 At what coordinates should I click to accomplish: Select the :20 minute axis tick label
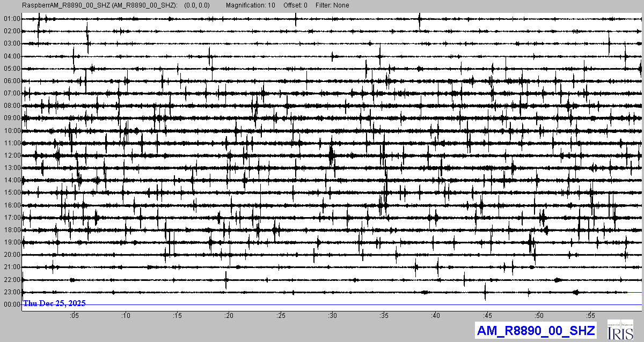click(229, 315)
